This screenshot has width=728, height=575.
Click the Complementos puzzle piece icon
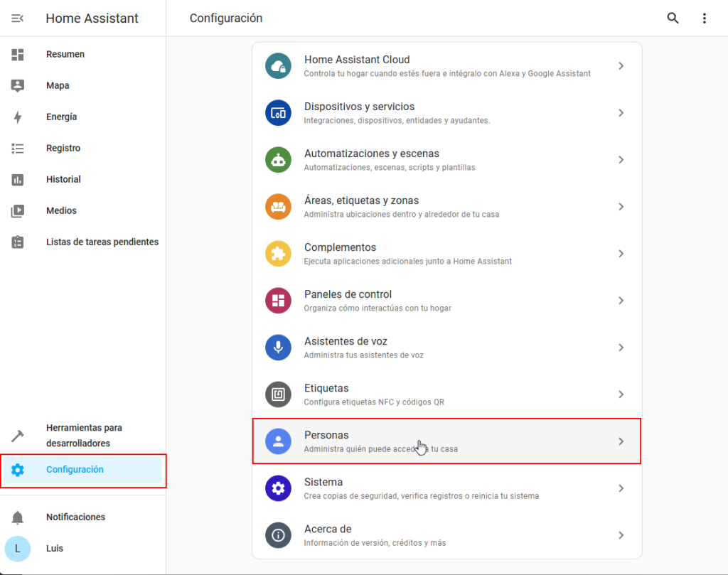coord(278,254)
